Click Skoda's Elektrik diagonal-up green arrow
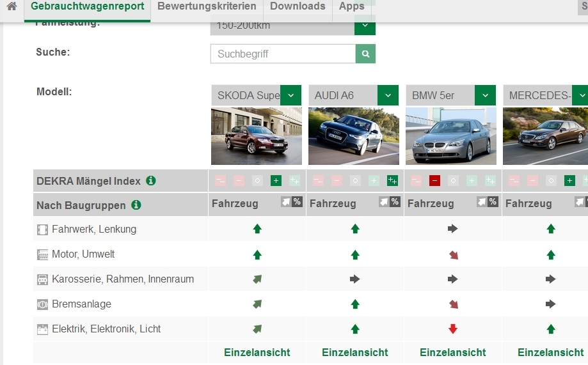 pos(257,329)
